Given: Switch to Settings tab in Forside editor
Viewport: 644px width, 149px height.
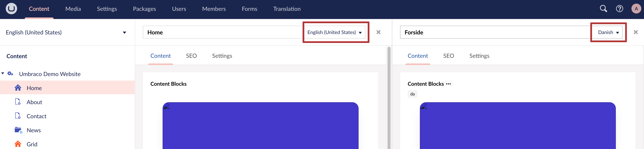Looking at the screenshot, I should pos(479,56).
